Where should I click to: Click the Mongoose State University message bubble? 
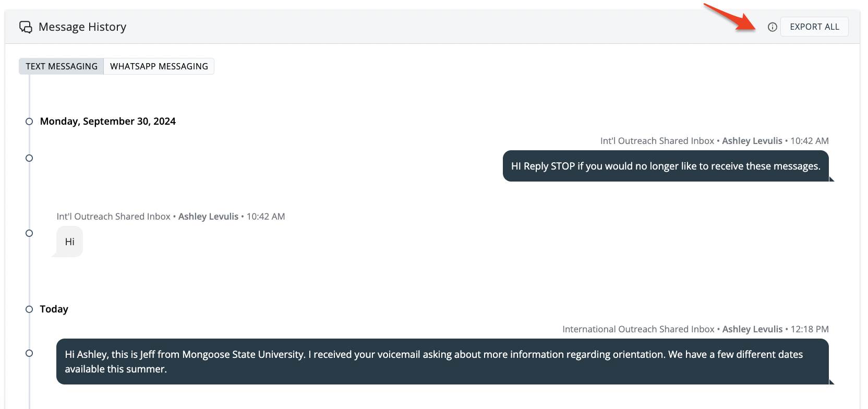tap(442, 362)
